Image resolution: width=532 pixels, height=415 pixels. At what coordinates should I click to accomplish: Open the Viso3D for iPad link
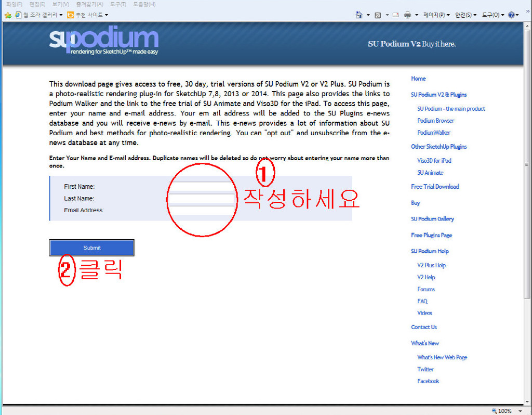434,161
